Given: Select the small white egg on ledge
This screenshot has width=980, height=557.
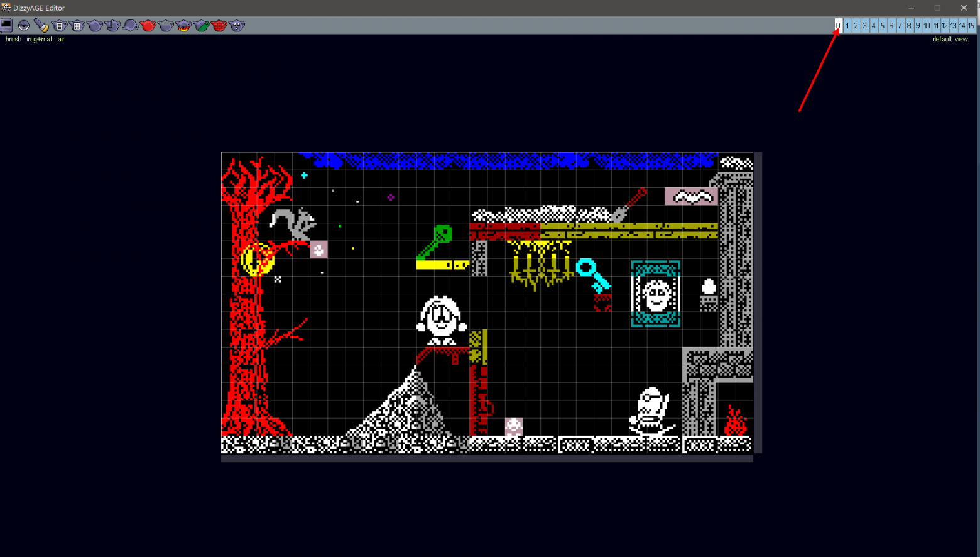Looking at the screenshot, I should click(709, 286).
